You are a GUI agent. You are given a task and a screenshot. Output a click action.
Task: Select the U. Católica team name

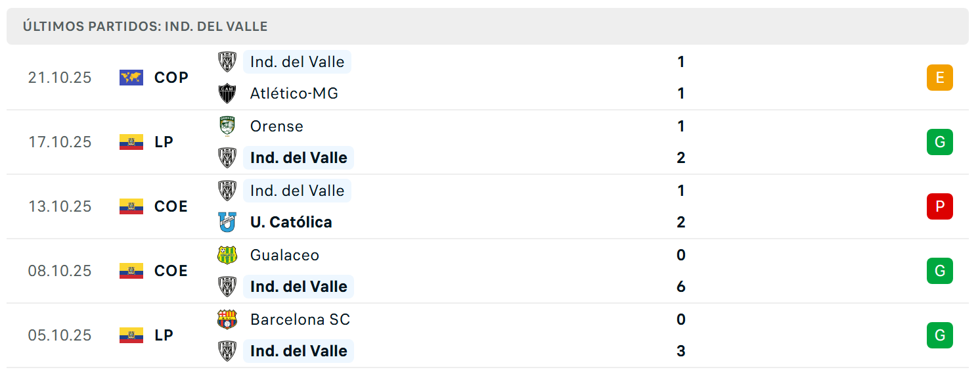(291, 222)
